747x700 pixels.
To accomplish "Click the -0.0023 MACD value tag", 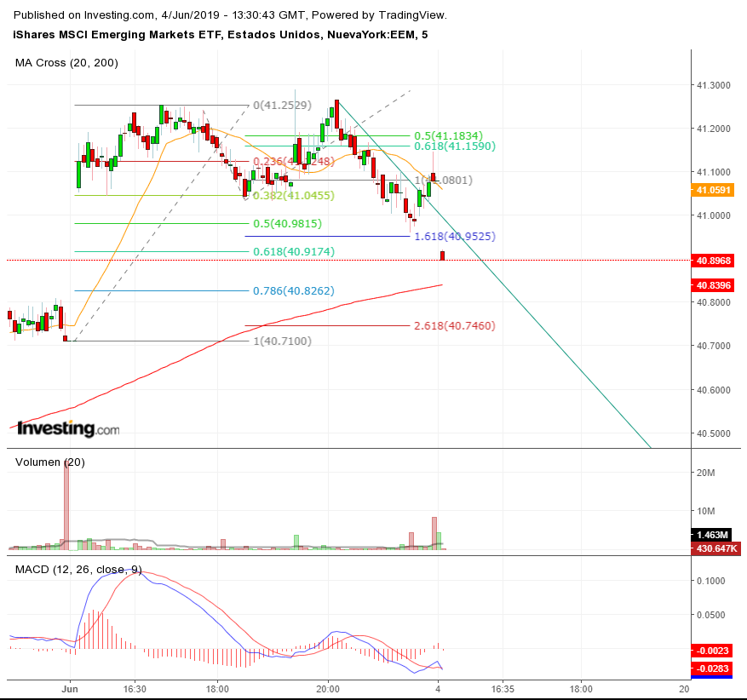I will [712, 651].
